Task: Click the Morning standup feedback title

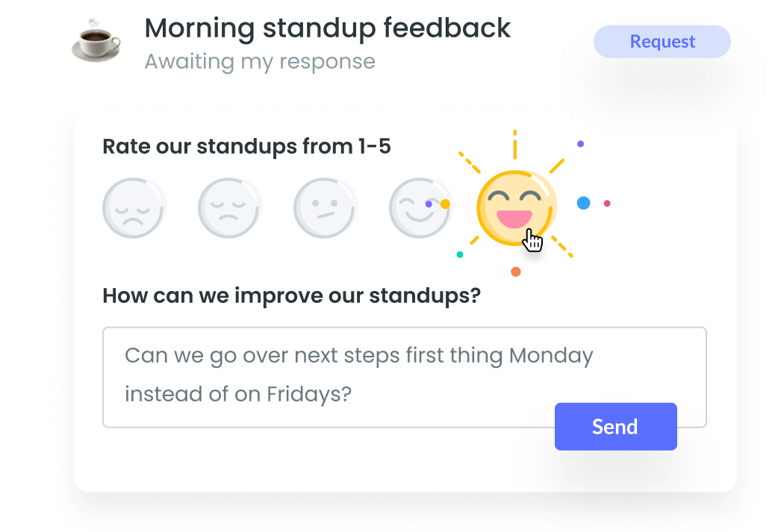Action: [x=327, y=28]
